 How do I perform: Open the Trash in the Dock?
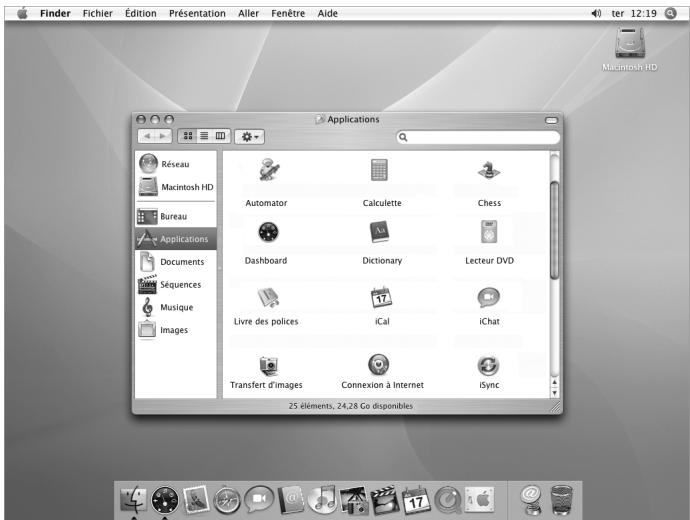tap(562, 500)
